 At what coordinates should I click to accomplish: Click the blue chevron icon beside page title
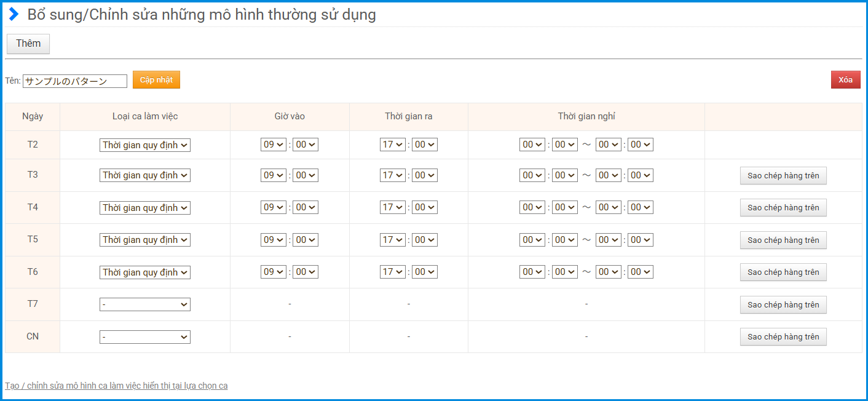tap(14, 15)
